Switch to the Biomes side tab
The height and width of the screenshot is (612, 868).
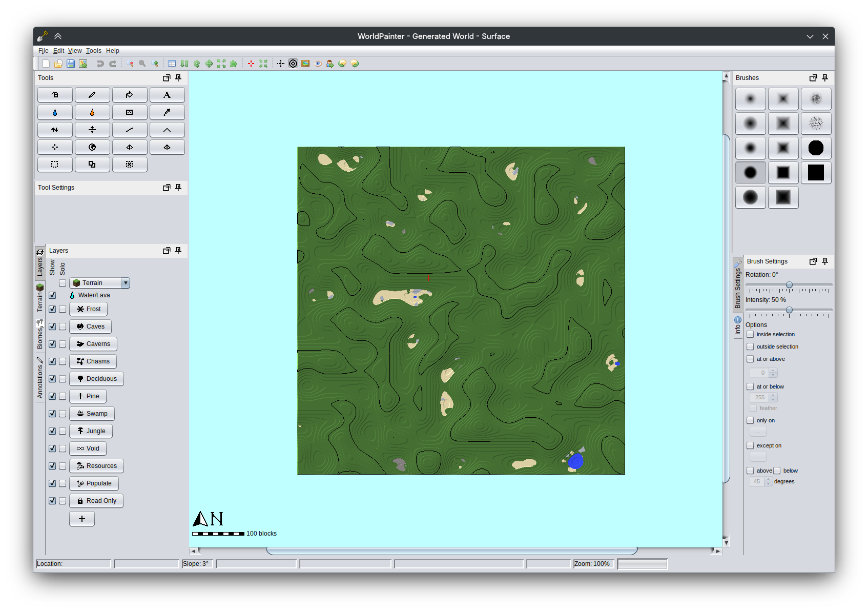[40, 334]
